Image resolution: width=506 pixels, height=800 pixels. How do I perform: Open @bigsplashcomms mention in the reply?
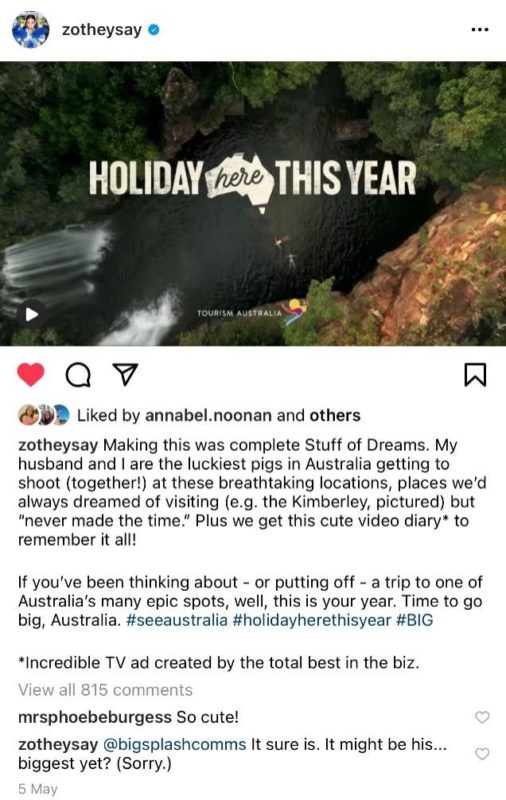(174, 744)
